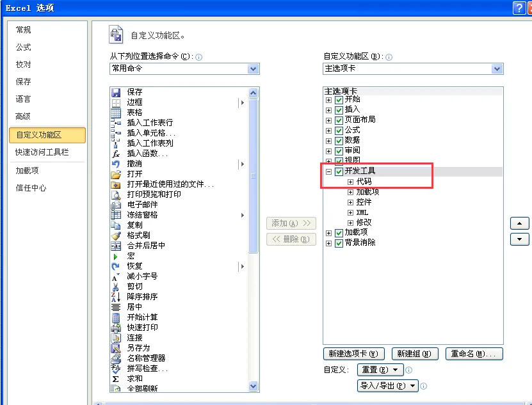Toggle the 数据 tab checkbox
Viewport: 532px width, 405px height.
pos(339,140)
